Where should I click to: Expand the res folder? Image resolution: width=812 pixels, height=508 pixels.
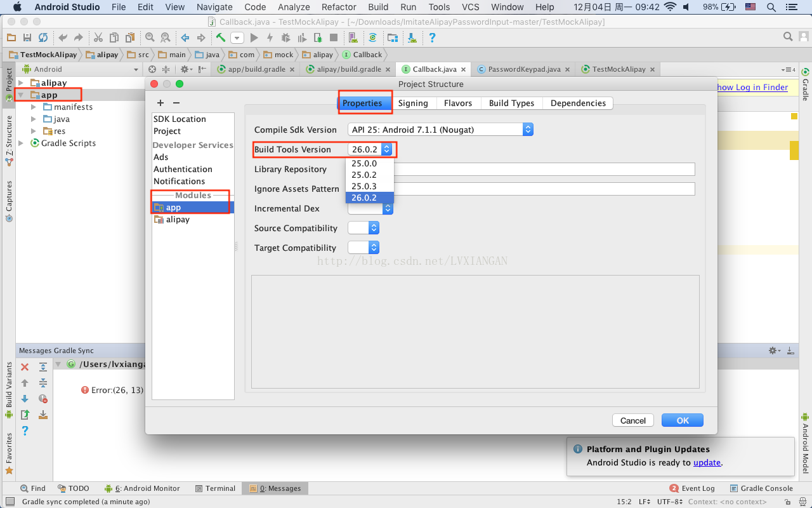(34, 131)
